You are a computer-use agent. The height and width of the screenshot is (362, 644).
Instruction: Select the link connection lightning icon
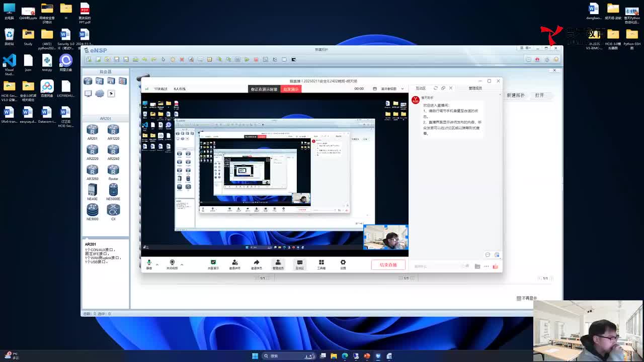point(111,94)
